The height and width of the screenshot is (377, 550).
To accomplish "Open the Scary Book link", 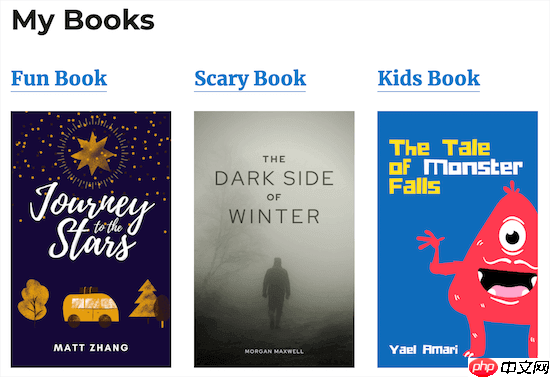I will point(250,79).
